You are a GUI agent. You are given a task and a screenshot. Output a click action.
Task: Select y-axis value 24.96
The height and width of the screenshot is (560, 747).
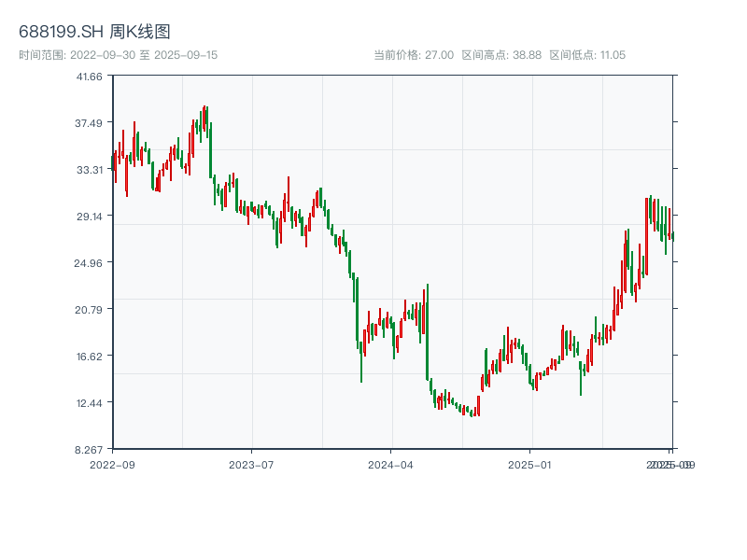88,263
